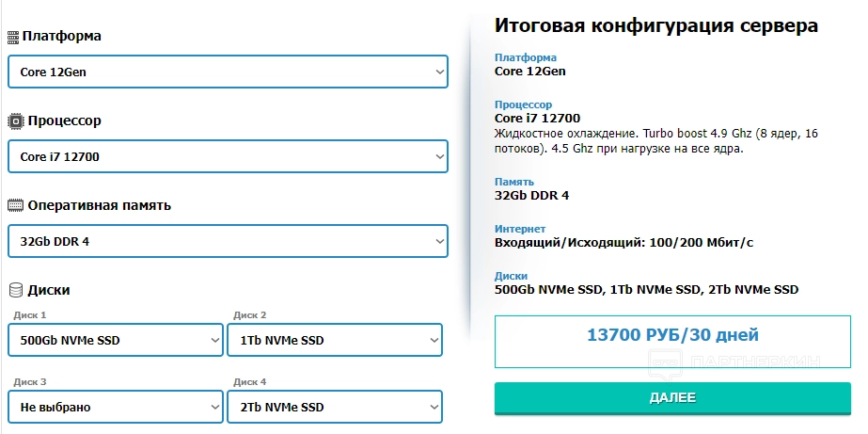
Task: Click the RAM memory module icon
Action: pyautogui.click(x=15, y=205)
